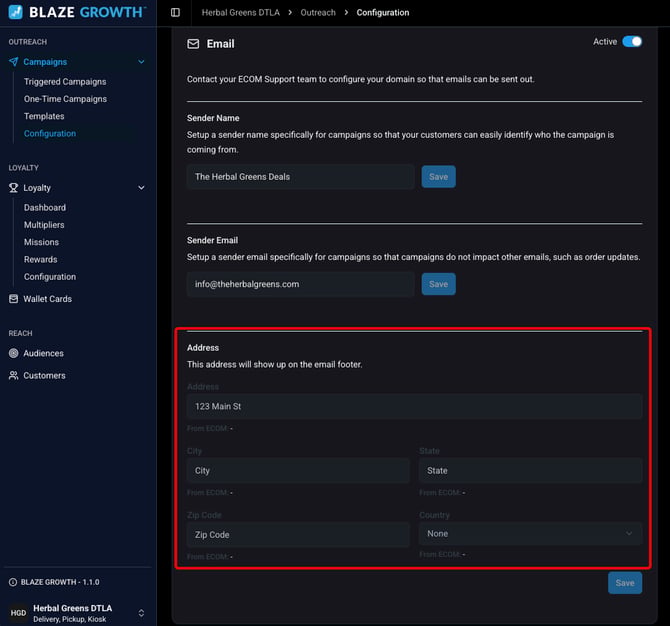Open the Loyalty Dashboard

tap(45, 208)
